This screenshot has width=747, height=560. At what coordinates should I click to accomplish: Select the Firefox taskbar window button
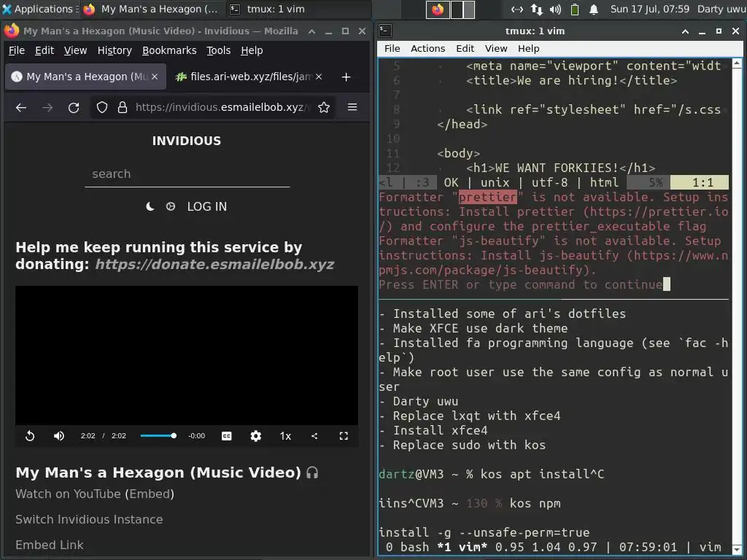(x=152, y=9)
